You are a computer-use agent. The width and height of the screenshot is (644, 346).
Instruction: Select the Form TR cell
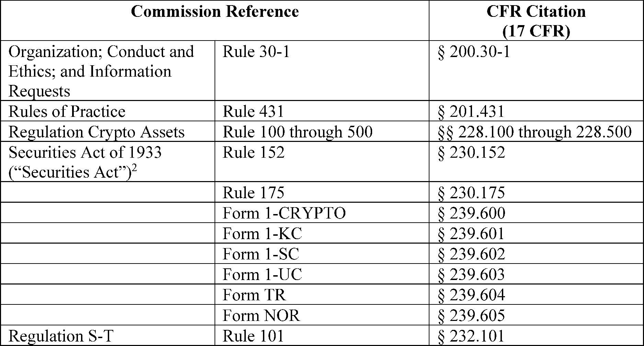pos(322,294)
